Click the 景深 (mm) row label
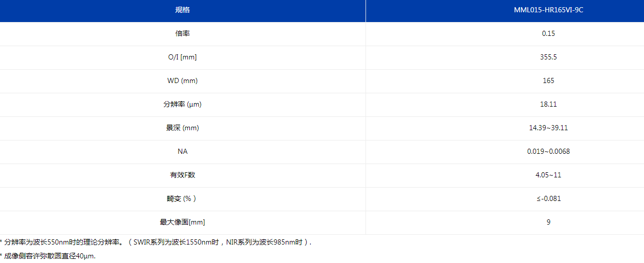The image size is (644, 263). point(182,128)
